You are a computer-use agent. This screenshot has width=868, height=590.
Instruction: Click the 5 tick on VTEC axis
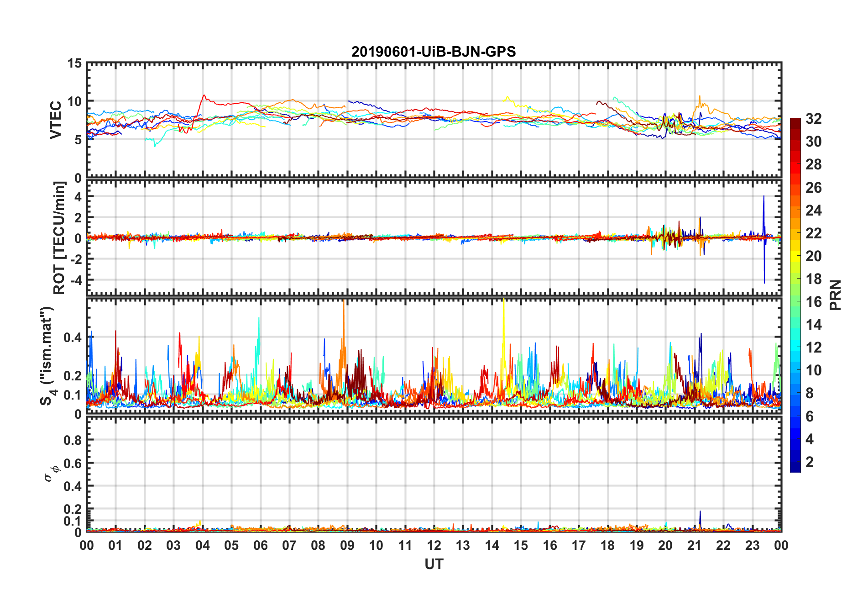click(78, 140)
